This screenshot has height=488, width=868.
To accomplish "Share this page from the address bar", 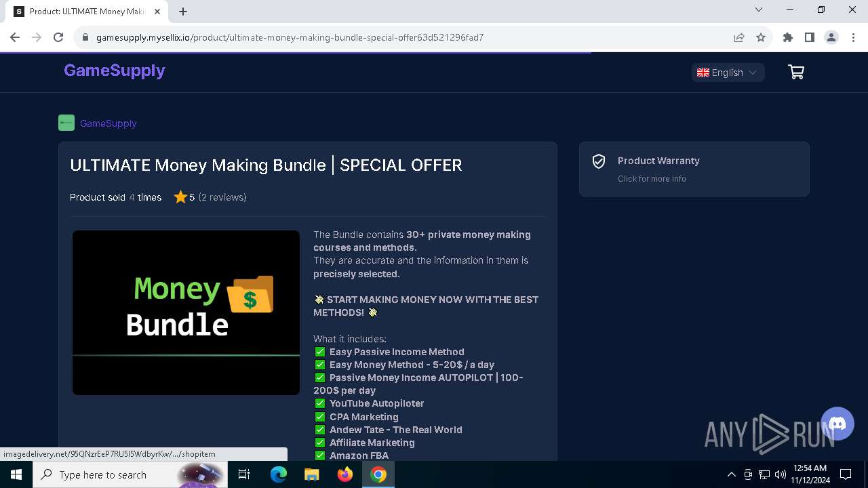I will click(739, 37).
